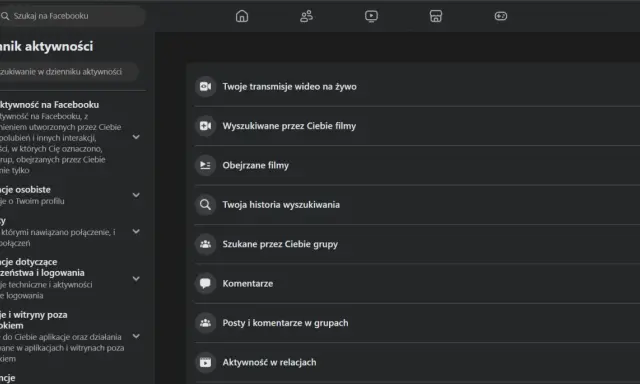Screen dimensions: 640x384
Task: Select the logowania security sidebar heading
Action: 42,267
